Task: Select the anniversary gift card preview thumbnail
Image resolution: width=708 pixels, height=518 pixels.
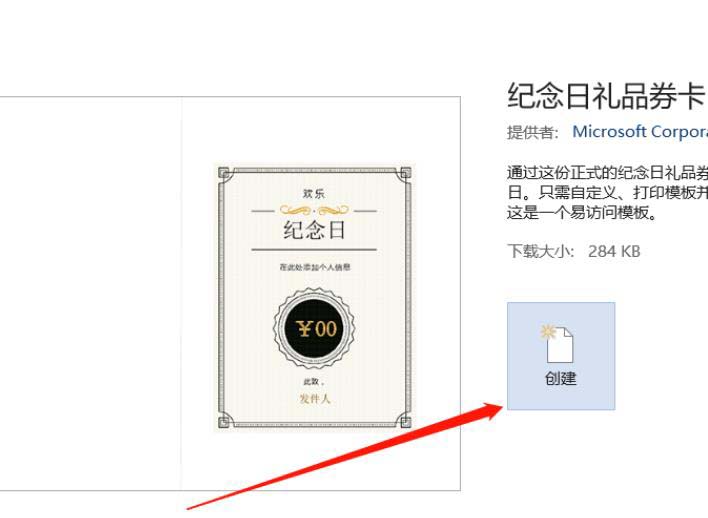Action: 312,297
